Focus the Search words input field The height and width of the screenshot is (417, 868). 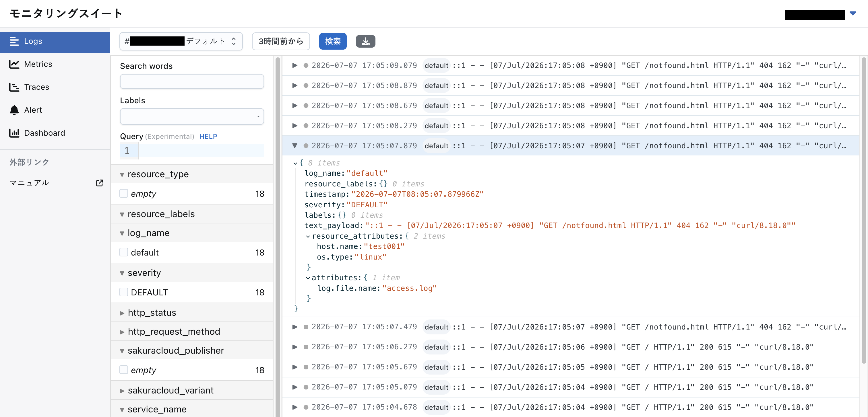192,81
